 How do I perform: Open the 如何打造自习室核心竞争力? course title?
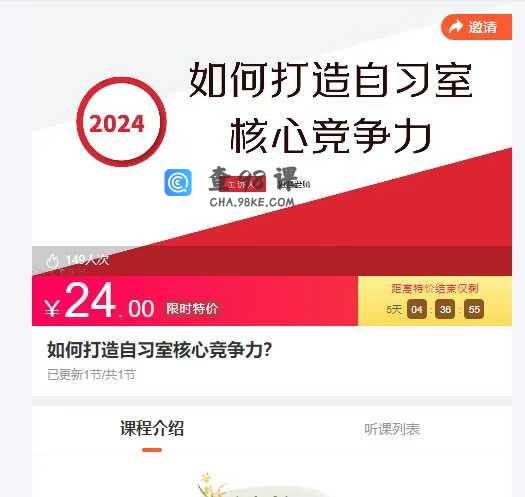(159, 350)
